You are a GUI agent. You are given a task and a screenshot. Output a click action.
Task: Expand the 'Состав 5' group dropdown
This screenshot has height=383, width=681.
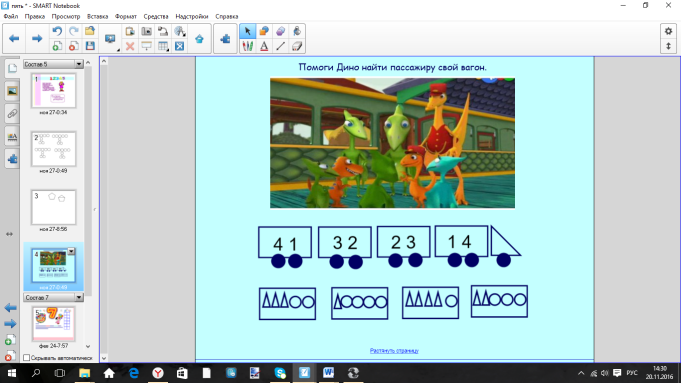[79, 64]
